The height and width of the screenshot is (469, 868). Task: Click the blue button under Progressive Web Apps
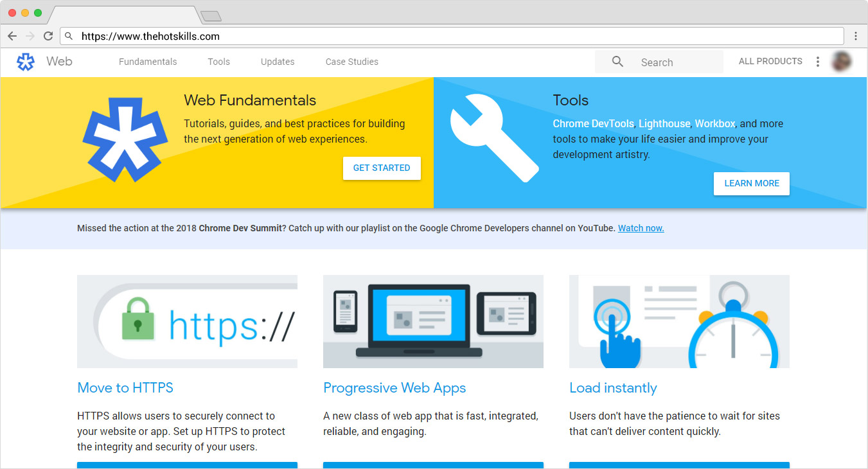point(433,465)
